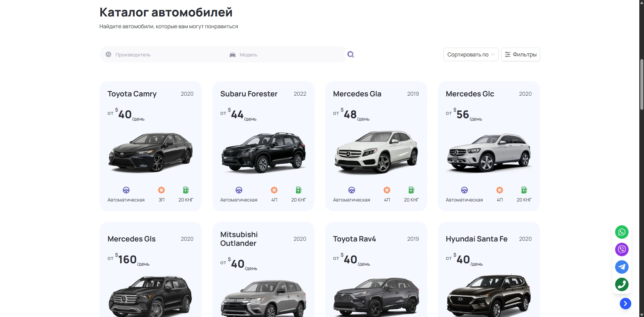The width and height of the screenshot is (644, 317).
Task: Open the Mercedes Glc title link
Action: pos(470,94)
